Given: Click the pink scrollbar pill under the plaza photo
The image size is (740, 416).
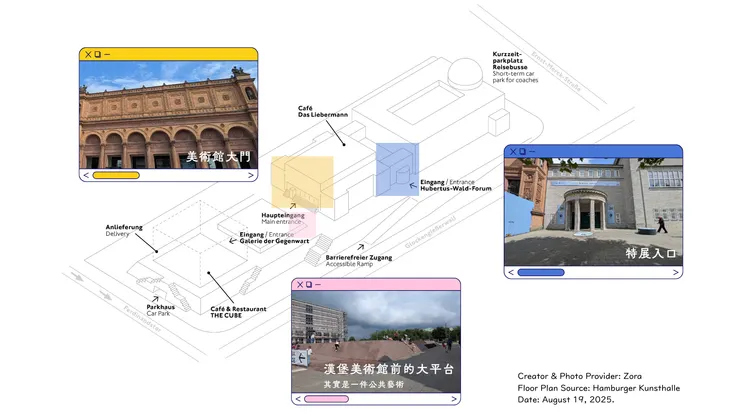Looking at the screenshot, I should 326,399.
